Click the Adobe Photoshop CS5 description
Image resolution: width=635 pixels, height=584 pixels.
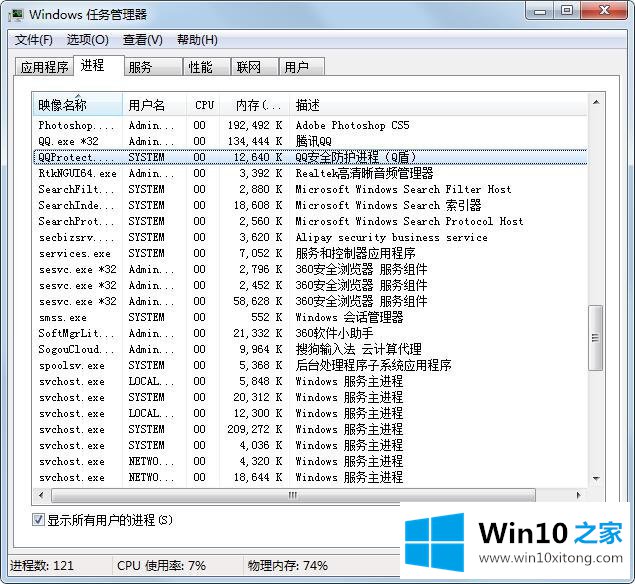[352, 126]
